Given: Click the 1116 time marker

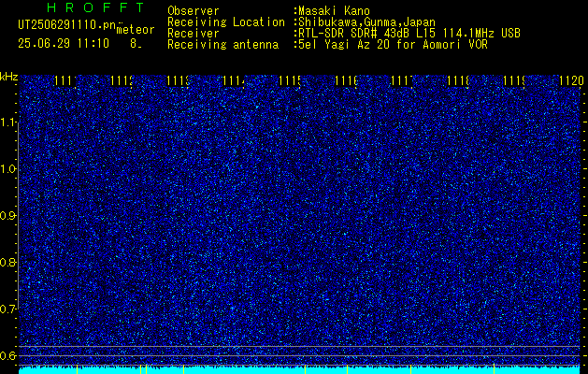Looking at the screenshot, I should tap(346, 80).
